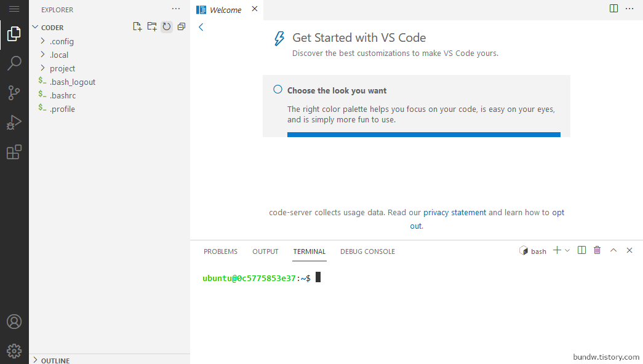643x364 pixels.
Task: Open Explorer views and more actions menu
Action: click(x=176, y=9)
